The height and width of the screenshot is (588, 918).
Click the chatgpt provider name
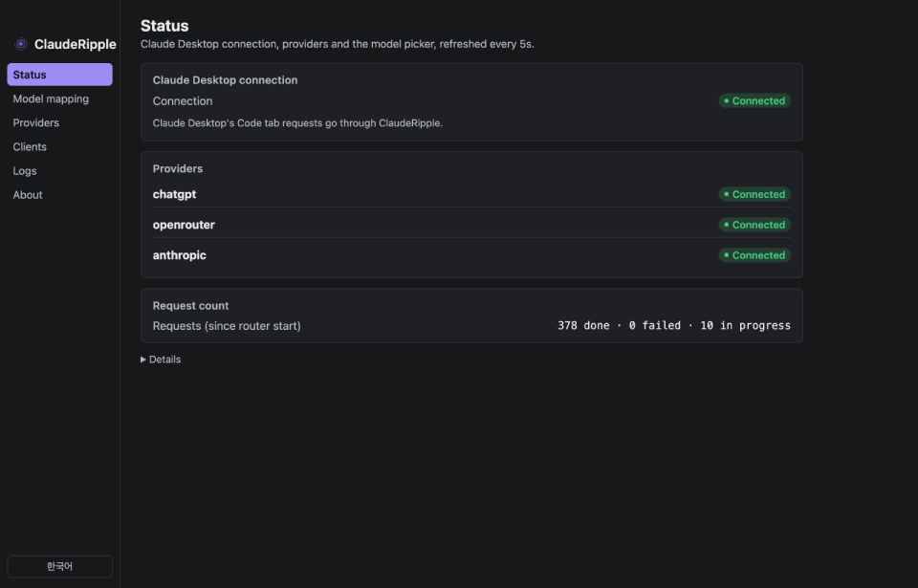(x=174, y=194)
